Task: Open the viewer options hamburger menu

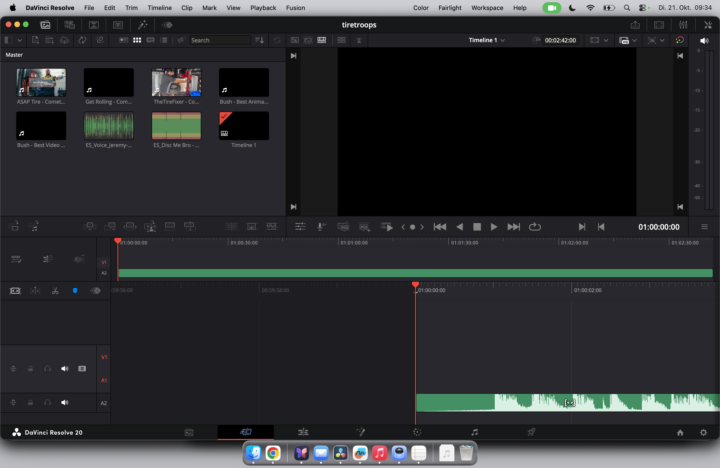Action: 704,227
